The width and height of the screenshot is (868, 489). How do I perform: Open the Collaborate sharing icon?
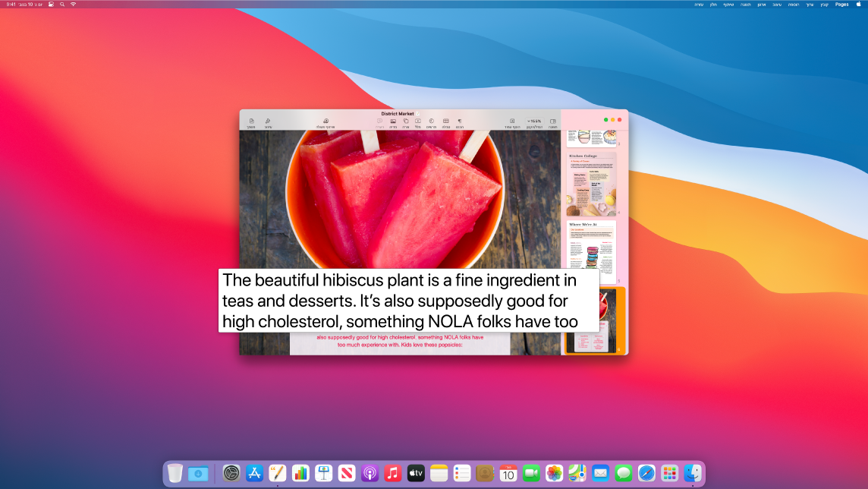coord(325,121)
